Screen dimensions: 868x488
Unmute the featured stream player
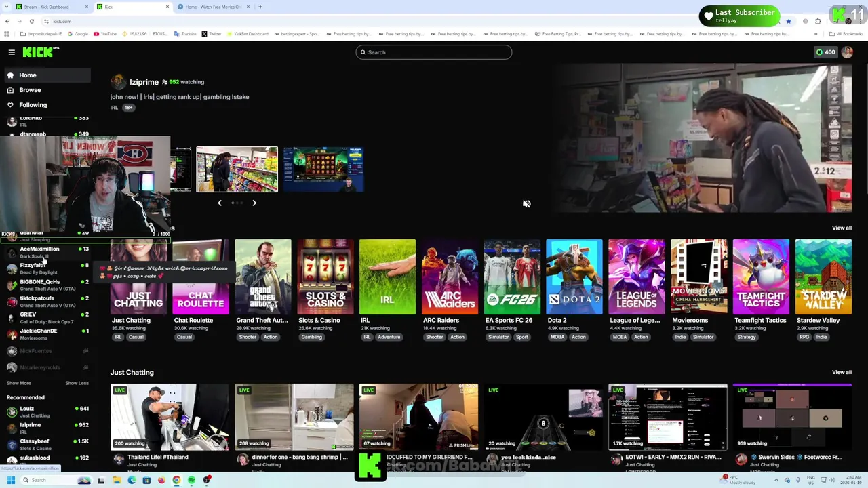526,203
